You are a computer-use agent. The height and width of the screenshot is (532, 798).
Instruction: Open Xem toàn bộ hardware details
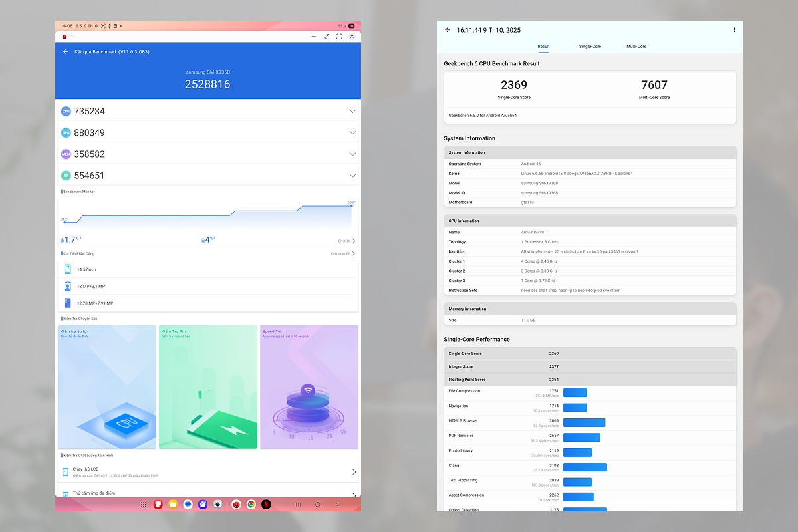[x=342, y=253]
